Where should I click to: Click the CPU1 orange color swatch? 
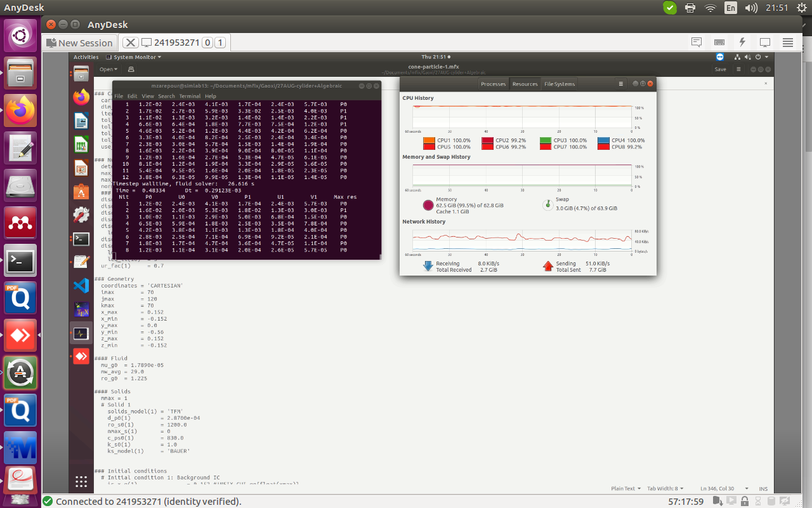point(428,140)
